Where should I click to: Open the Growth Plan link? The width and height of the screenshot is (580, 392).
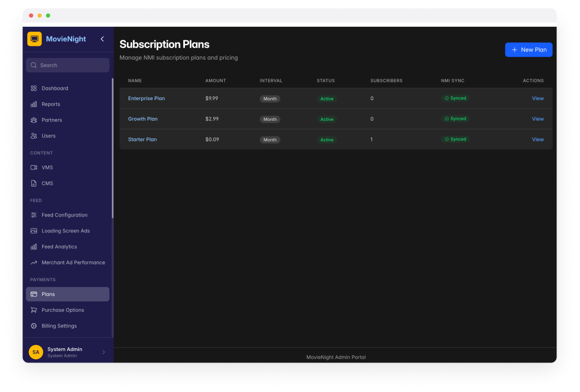[143, 119]
